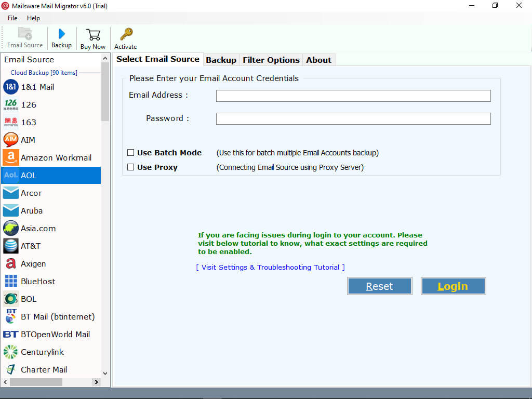
Task: Click the Backup toolbar play icon
Action: (x=61, y=34)
